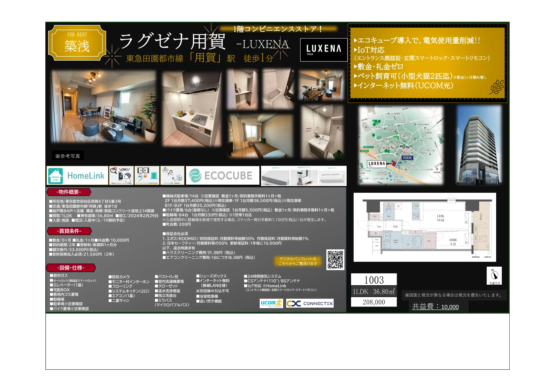Image resolution: width=555 pixels, height=392 pixels.
Task: Click the line ▶IoT対応
Action: [x=369, y=50]
